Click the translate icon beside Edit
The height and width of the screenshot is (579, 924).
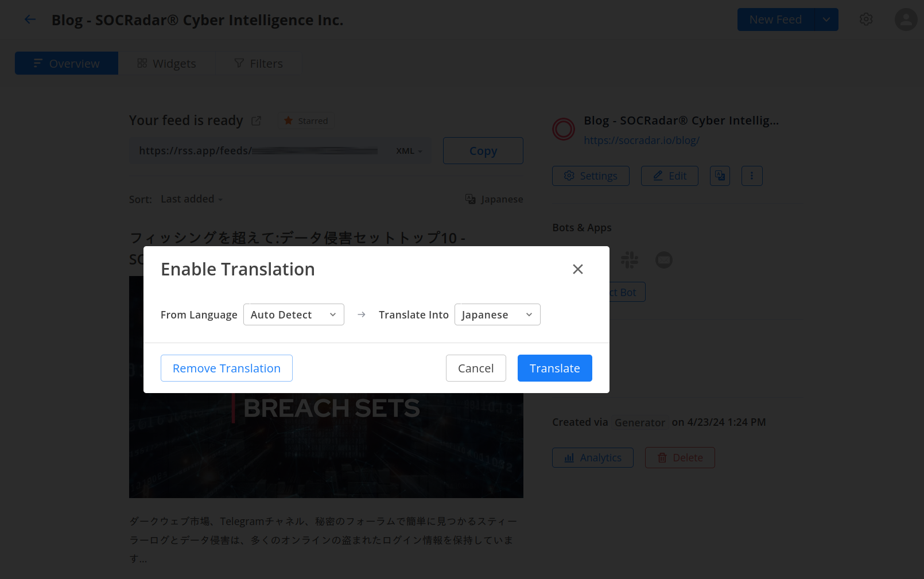(720, 176)
